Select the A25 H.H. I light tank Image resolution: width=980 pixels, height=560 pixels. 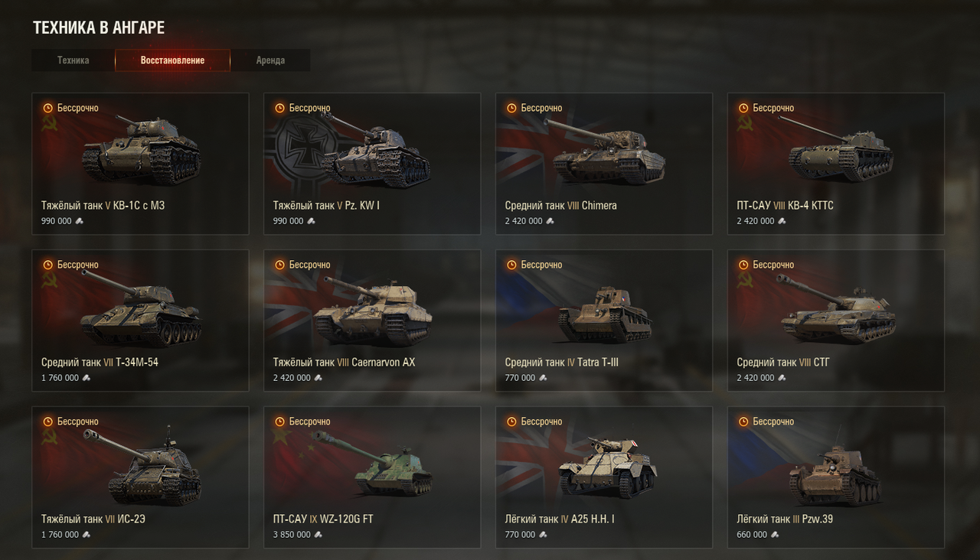[x=604, y=477]
